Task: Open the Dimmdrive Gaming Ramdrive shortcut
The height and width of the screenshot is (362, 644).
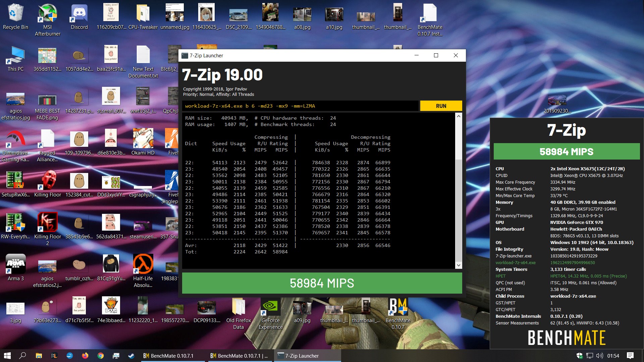Action: click(15, 146)
